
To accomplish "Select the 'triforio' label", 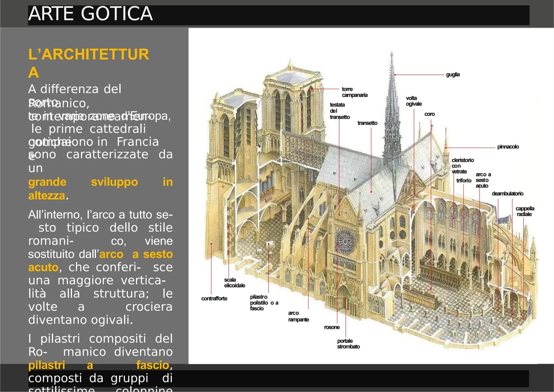I will point(464,180).
